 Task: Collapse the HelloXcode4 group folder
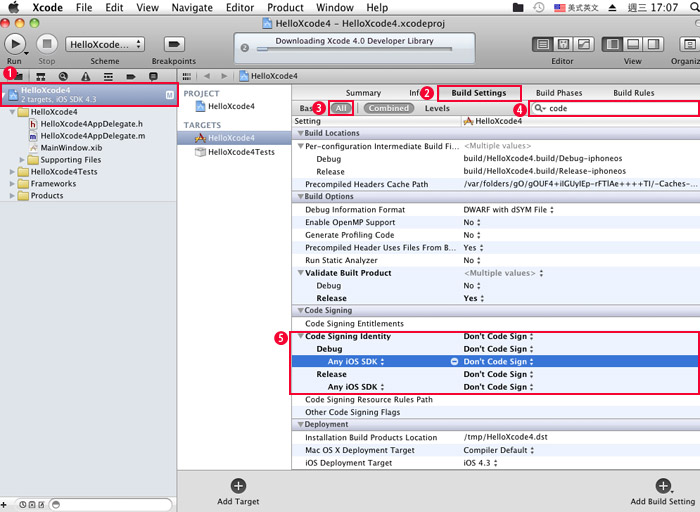[12, 112]
